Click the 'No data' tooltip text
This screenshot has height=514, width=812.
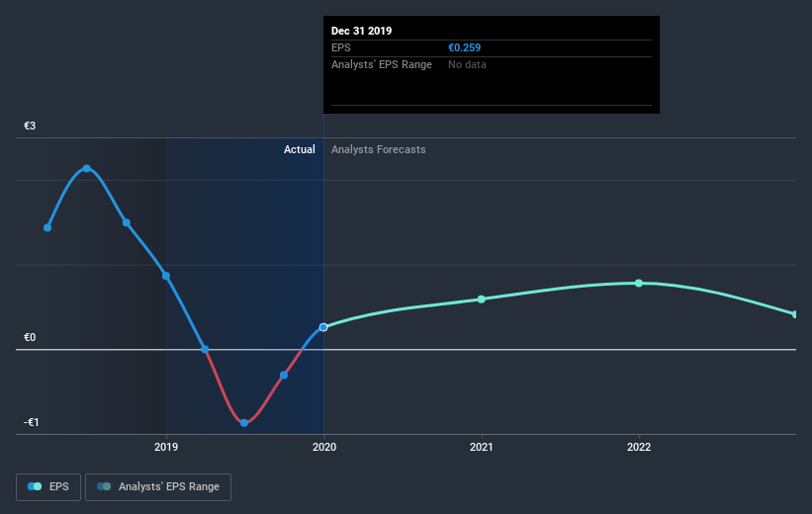tap(467, 64)
